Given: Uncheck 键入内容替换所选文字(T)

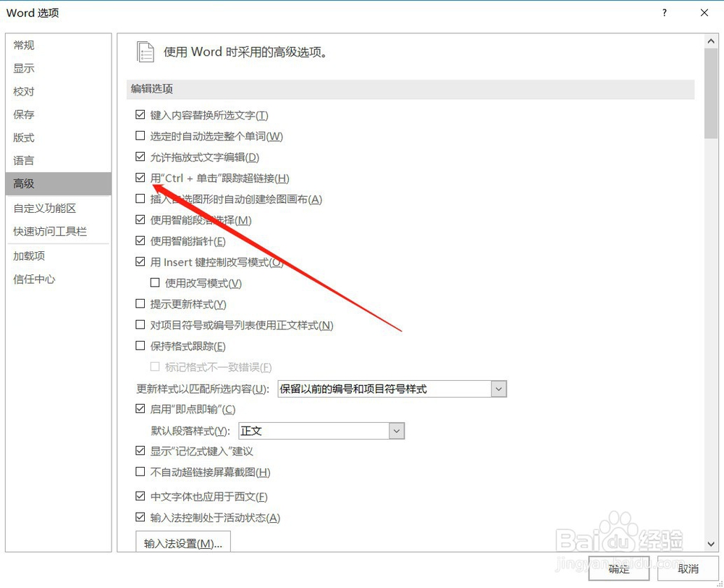Looking at the screenshot, I should (x=140, y=114).
